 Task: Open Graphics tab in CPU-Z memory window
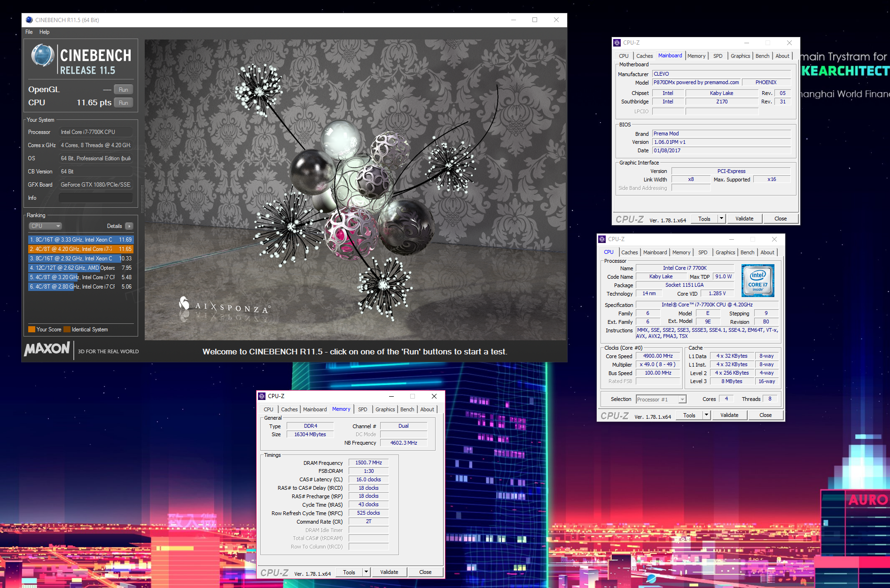385,409
